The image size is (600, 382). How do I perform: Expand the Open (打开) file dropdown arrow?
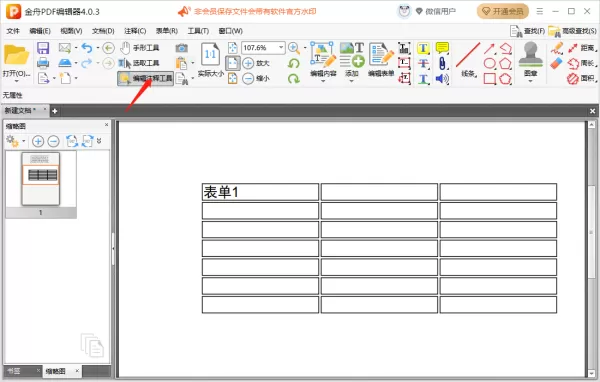point(16,81)
